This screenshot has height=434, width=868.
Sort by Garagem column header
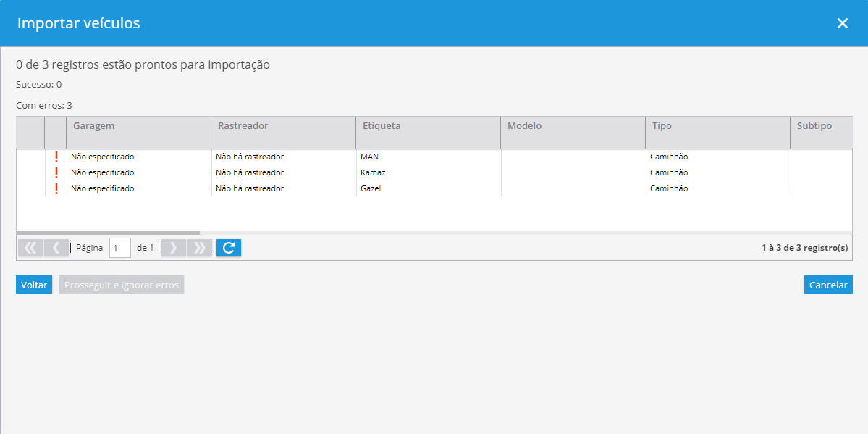138,133
